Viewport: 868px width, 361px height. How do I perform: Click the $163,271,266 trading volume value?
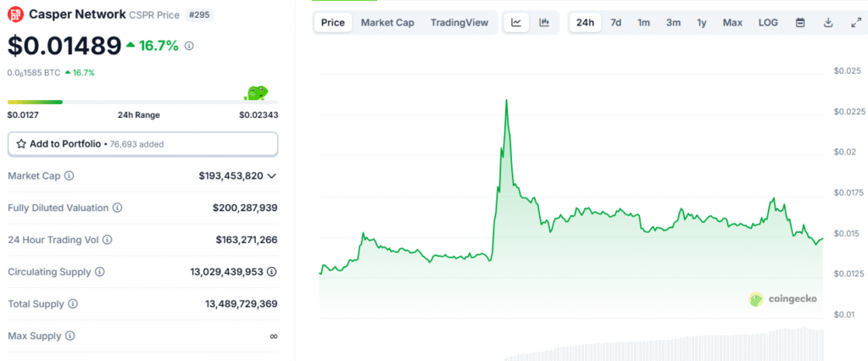point(247,241)
